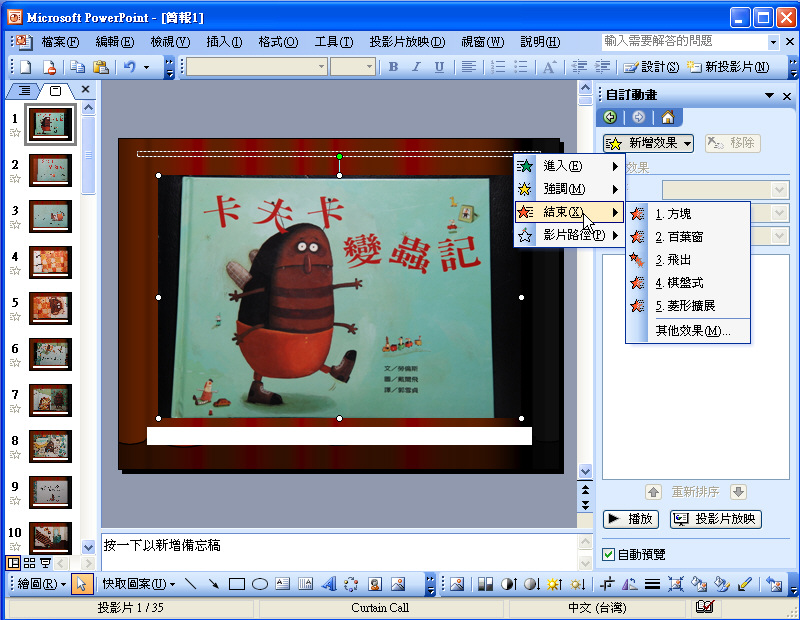Viewport: 800px width, 620px height.
Task: Switch to Normal view button
Action: (x=13, y=563)
